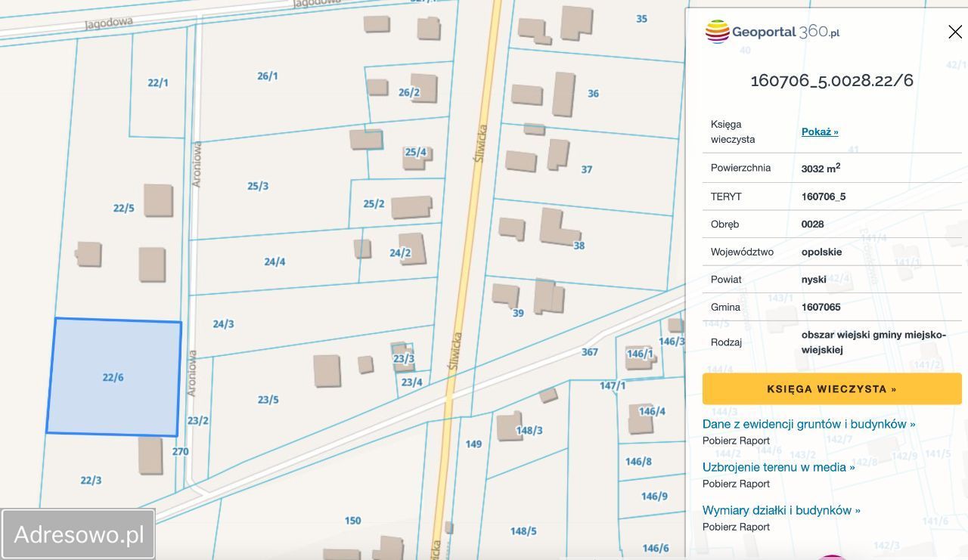Click parcel 24/4 on the map
This screenshot has width=968, height=560.
coord(275,261)
